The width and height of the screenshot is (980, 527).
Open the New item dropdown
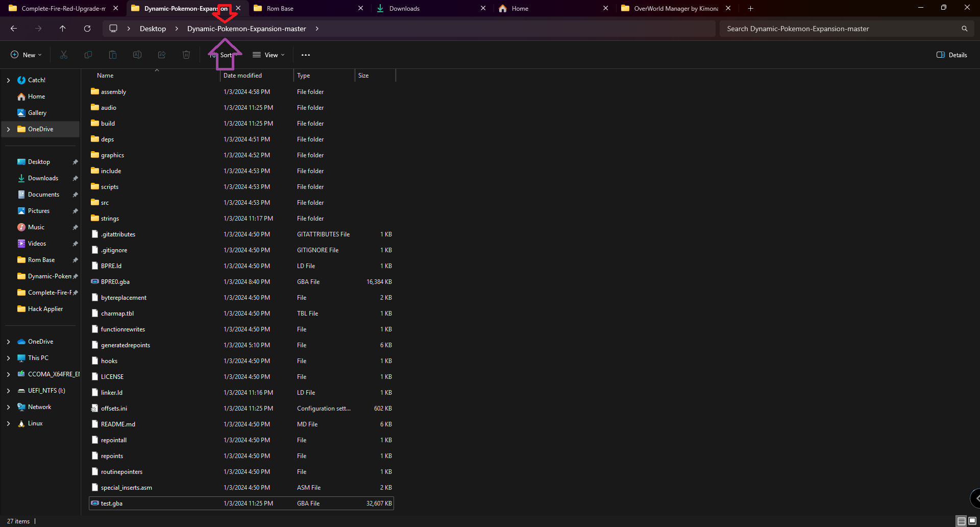coord(27,55)
